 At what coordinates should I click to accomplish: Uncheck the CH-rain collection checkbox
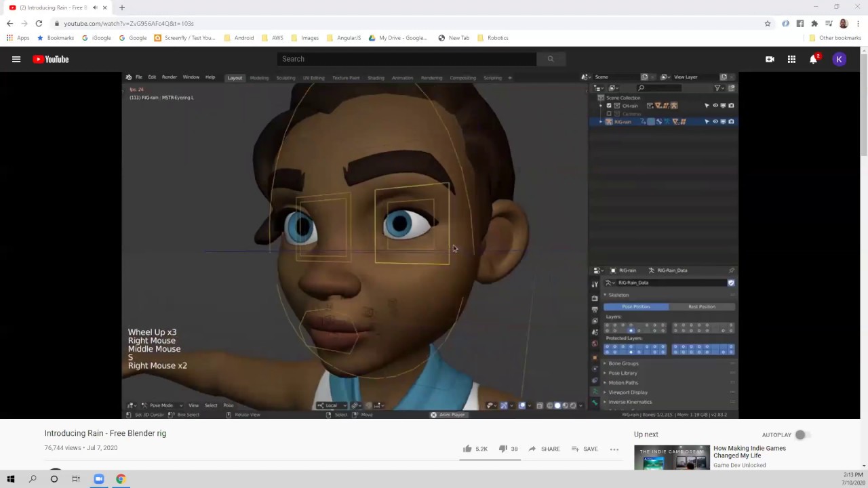[609, 106]
